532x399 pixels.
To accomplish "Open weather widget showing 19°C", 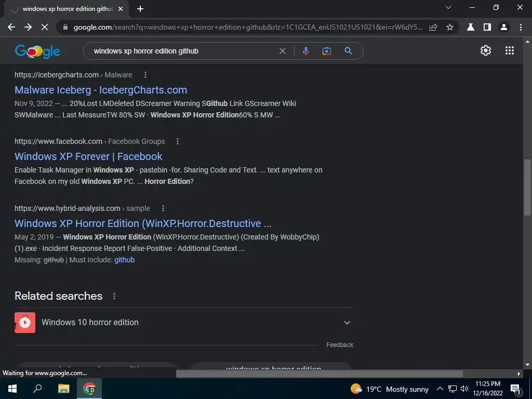I will coord(390,389).
